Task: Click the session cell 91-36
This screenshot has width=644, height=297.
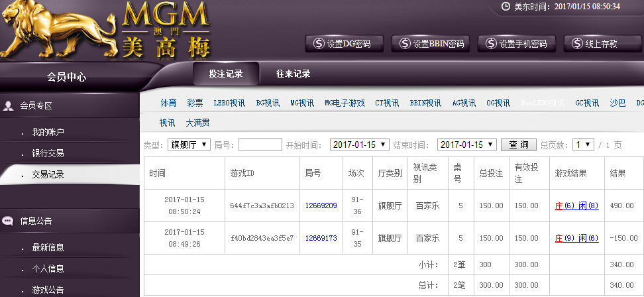Action: [357, 206]
